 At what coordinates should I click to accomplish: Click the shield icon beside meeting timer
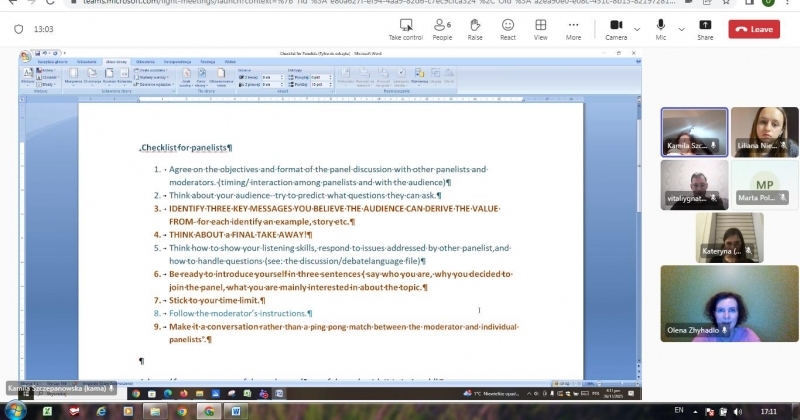[20, 30]
